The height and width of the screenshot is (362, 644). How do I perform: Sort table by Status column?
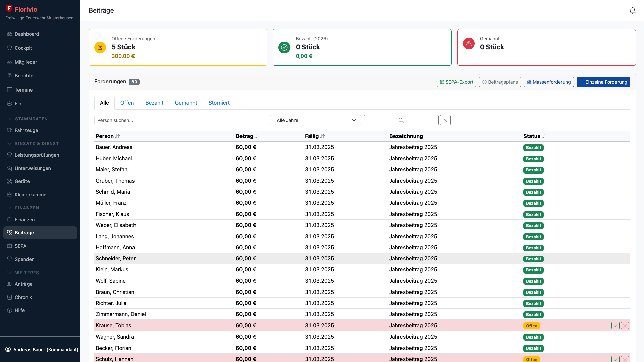[x=535, y=136]
